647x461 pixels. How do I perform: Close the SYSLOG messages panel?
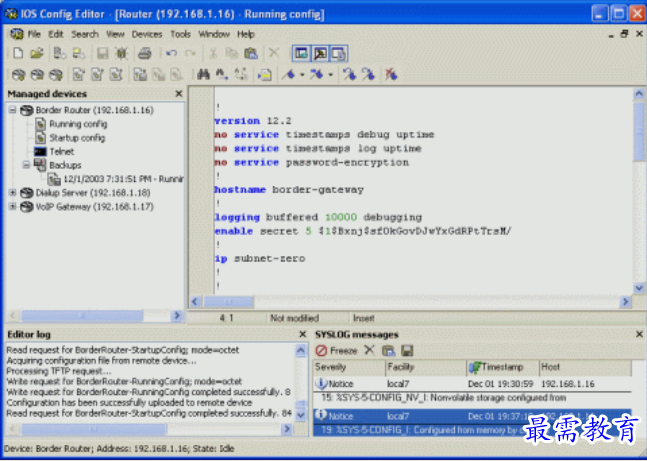(x=639, y=334)
